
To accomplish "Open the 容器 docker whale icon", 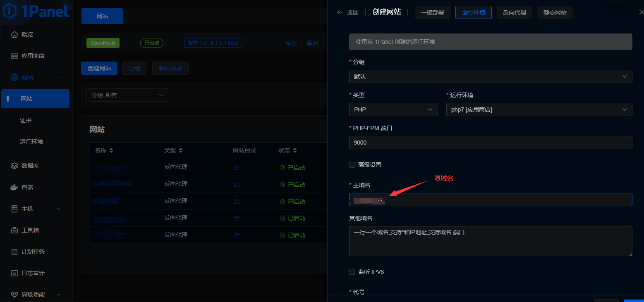I will (x=14, y=187).
